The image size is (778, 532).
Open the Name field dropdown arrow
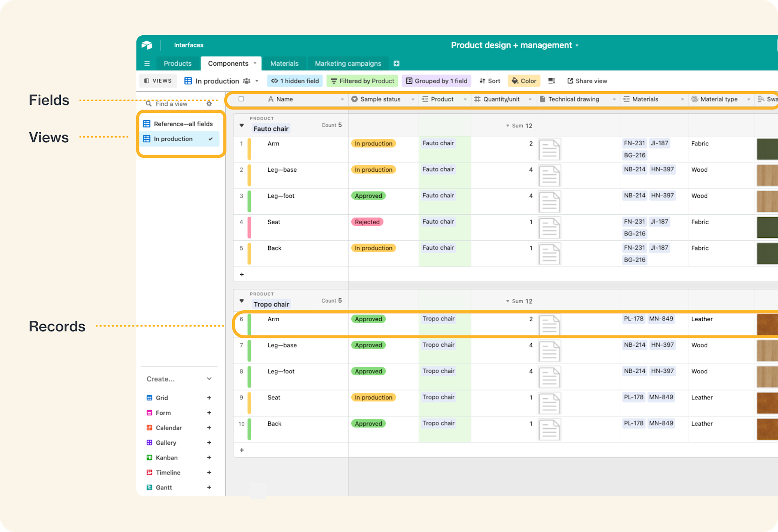pyautogui.click(x=342, y=99)
